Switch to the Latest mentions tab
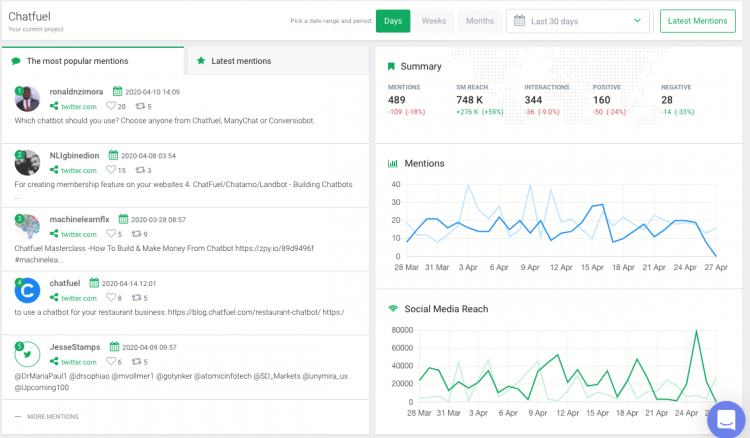Screen dimensions: 750x438 [x=277, y=61]
